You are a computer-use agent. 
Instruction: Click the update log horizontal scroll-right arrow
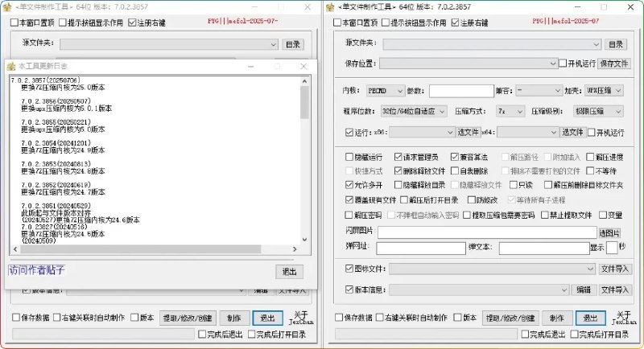(x=295, y=249)
